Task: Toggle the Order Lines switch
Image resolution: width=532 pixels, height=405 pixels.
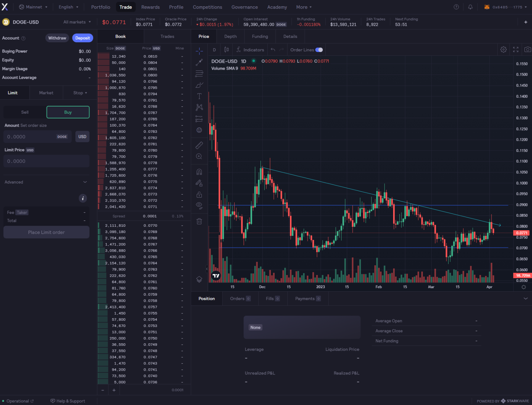Action: click(319, 50)
